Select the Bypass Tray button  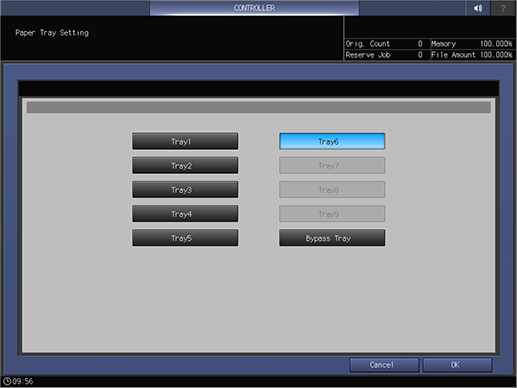pyautogui.click(x=332, y=238)
